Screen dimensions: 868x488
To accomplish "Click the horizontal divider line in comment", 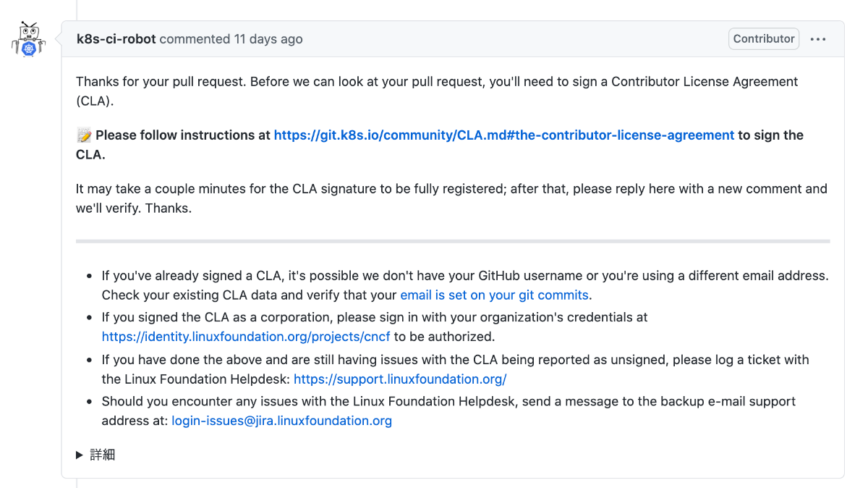I will (x=453, y=241).
